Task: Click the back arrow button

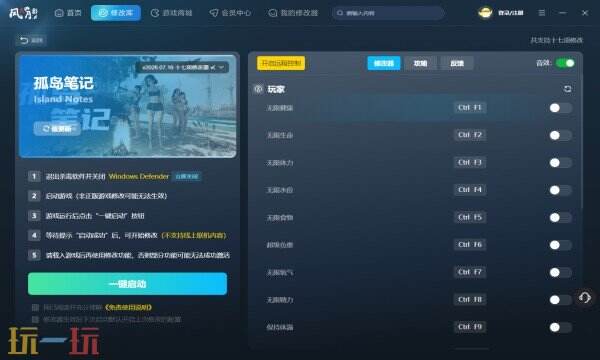Action: pyautogui.click(x=31, y=40)
